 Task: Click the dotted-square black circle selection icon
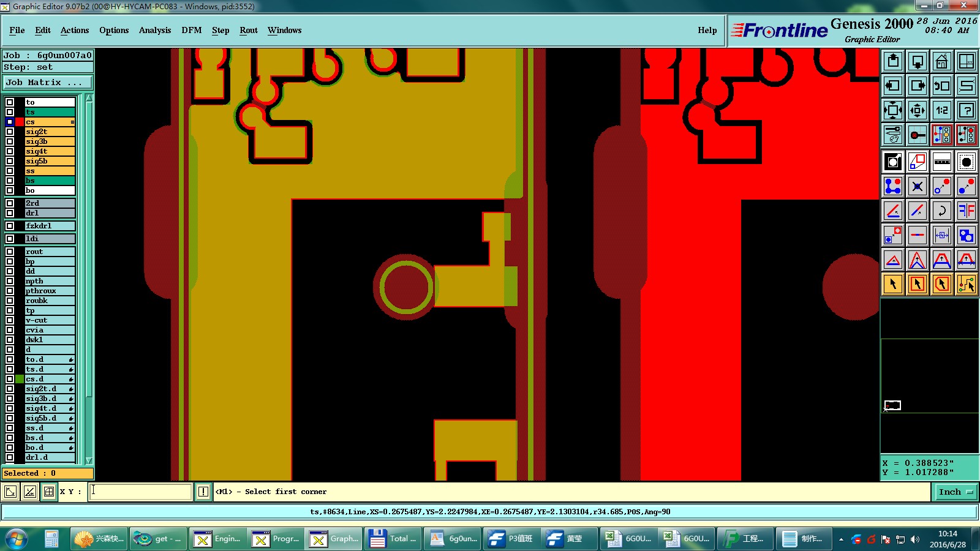click(967, 162)
